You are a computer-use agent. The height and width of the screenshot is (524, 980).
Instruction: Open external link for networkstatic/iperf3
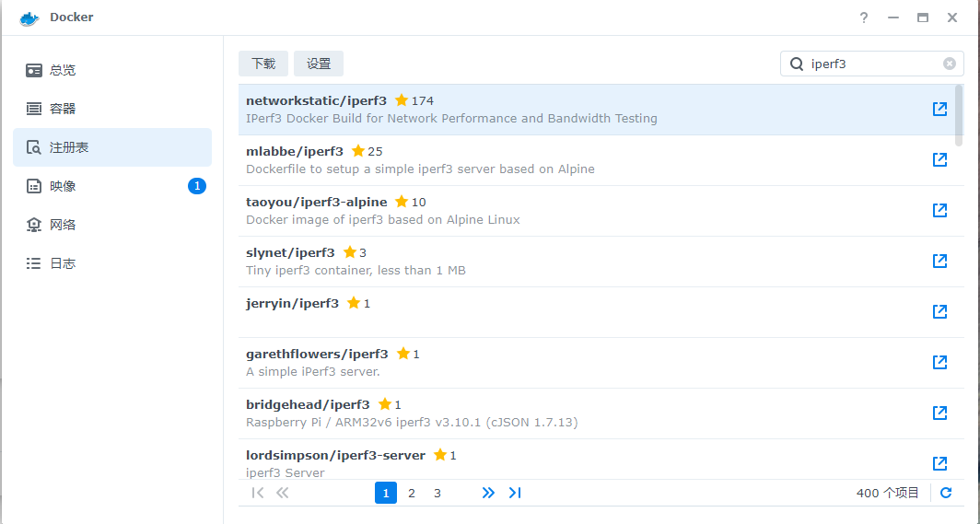pyautogui.click(x=939, y=110)
